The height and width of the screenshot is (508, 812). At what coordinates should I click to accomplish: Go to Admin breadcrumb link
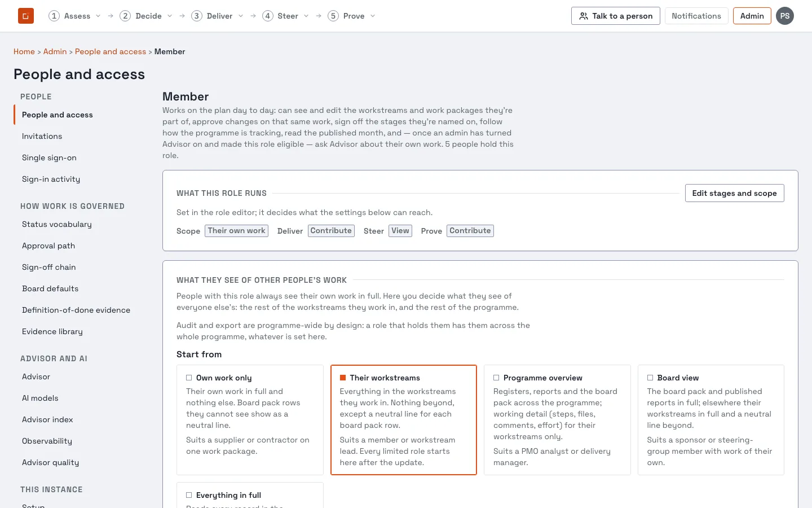pyautogui.click(x=55, y=51)
